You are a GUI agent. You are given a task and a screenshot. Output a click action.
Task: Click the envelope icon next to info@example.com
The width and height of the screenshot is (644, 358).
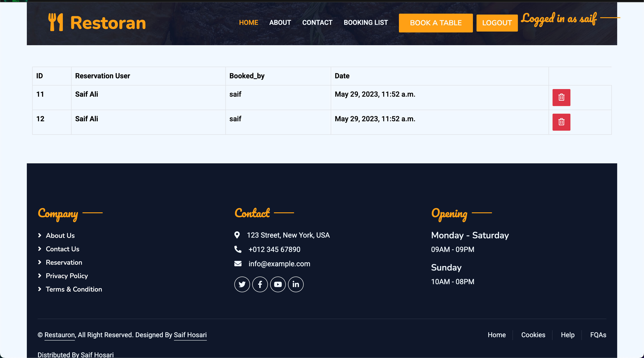(238, 264)
